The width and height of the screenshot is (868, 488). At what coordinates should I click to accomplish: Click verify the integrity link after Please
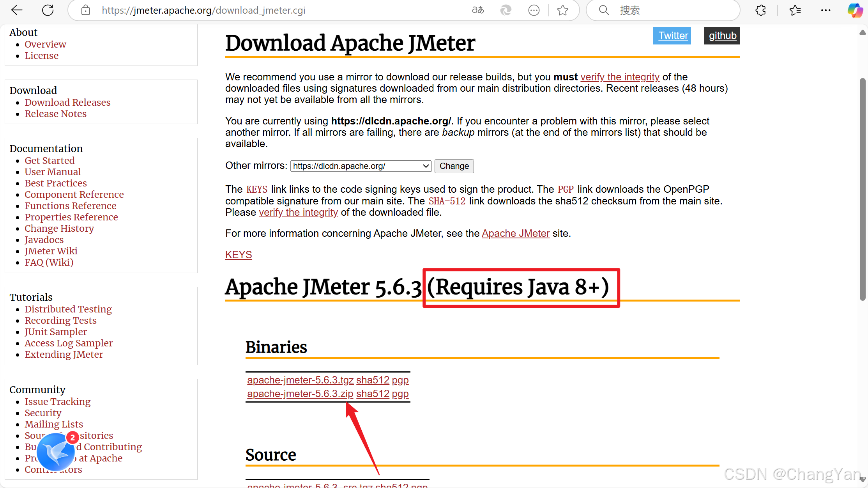click(x=298, y=213)
